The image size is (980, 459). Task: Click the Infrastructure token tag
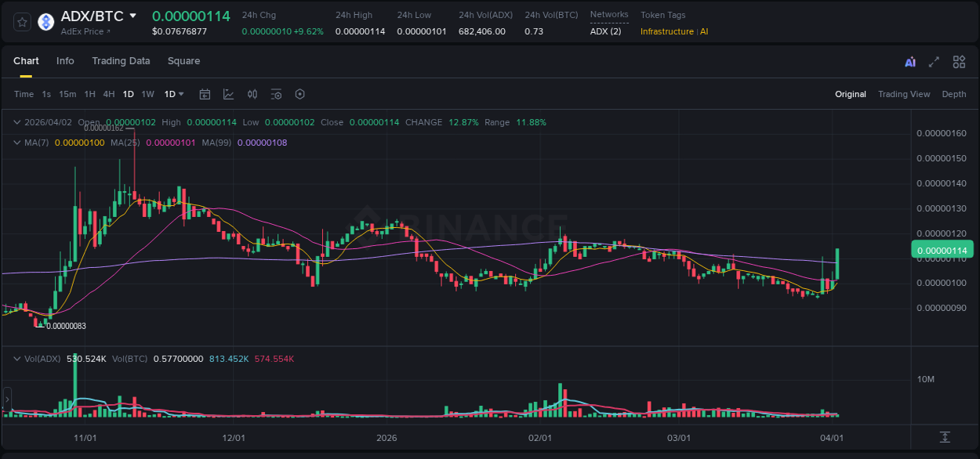point(666,31)
